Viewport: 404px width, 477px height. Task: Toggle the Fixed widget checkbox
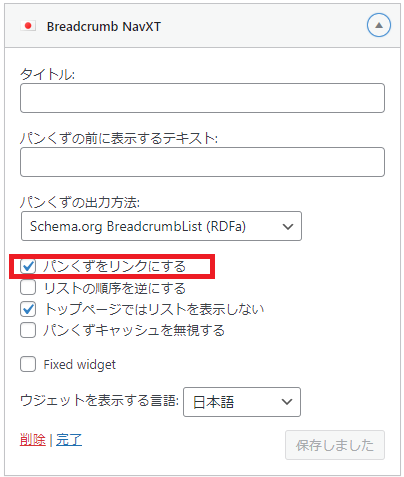coord(28,364)
